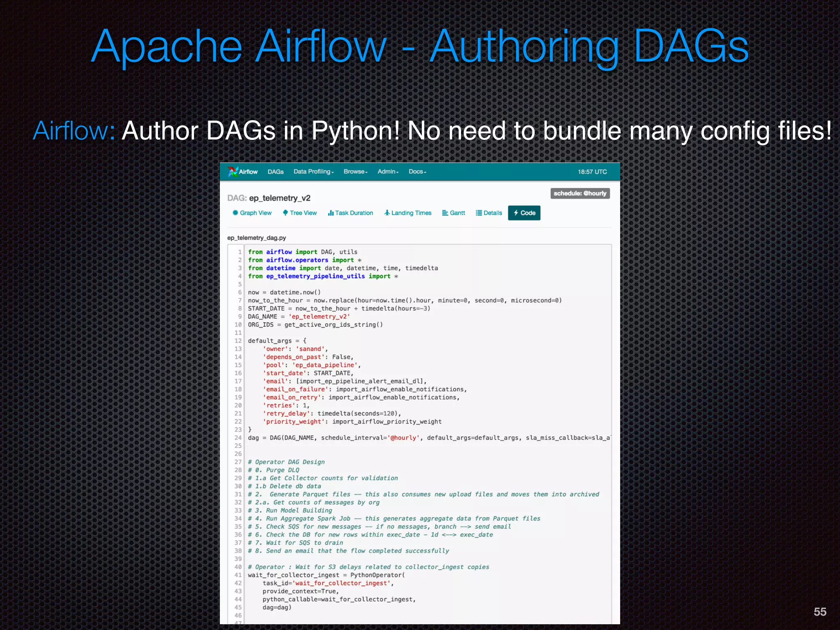Switch to the Tree View tab
The width and height of the screenshot is (840, 630).
coord(300,213)
